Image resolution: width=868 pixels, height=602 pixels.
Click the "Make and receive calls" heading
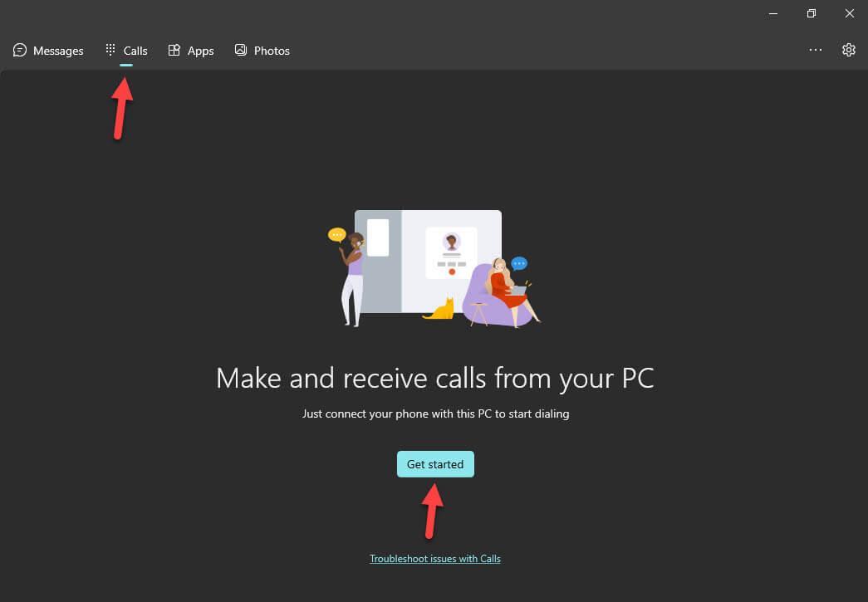coord(434,378)
